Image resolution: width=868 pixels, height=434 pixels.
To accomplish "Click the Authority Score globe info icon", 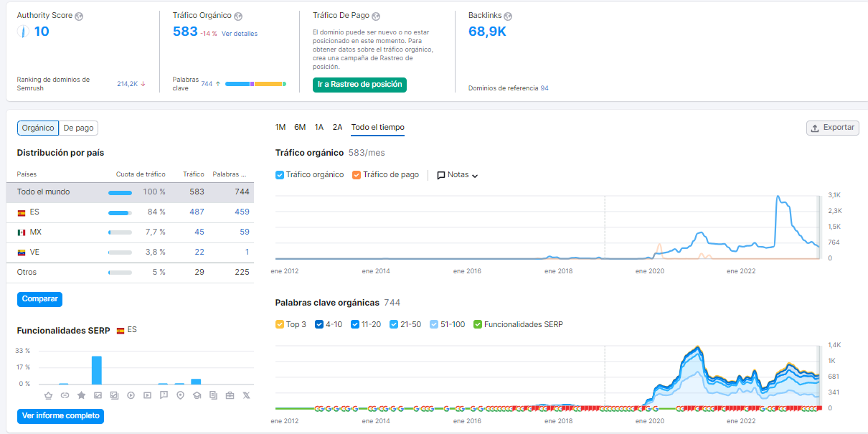I will pyautogui.click(x=80, y=16).
